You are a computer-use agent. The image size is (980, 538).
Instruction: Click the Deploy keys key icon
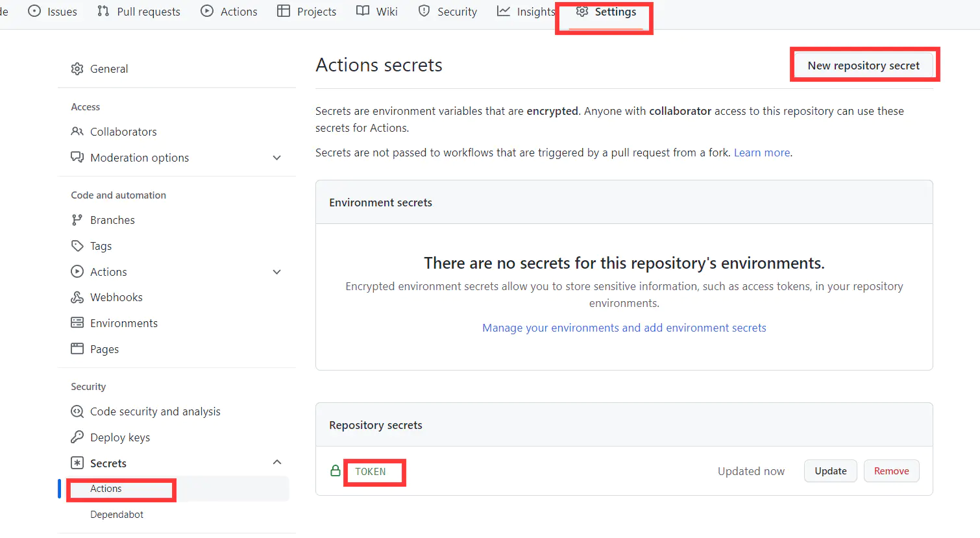pos(77,437)
